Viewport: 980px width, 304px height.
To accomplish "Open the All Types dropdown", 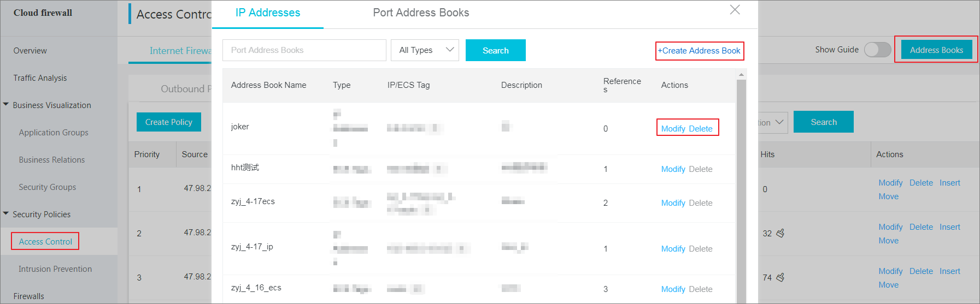I will coord(425,50).
